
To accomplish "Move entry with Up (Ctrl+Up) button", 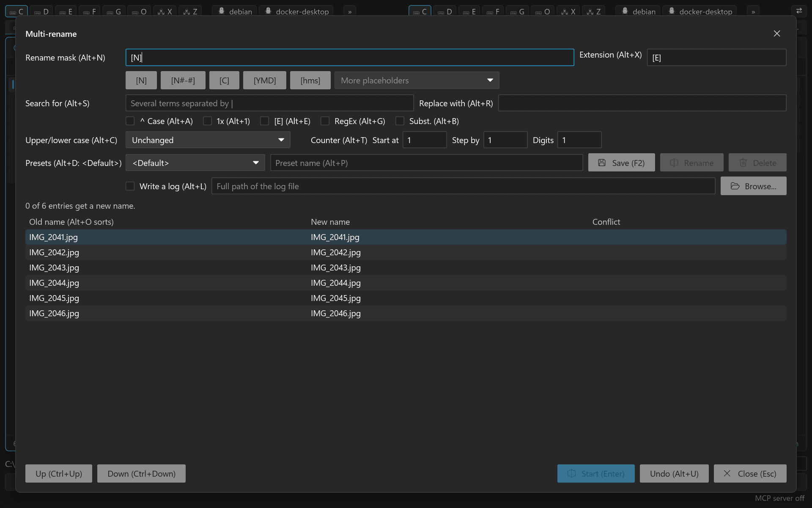I will (x=59, y=474).
